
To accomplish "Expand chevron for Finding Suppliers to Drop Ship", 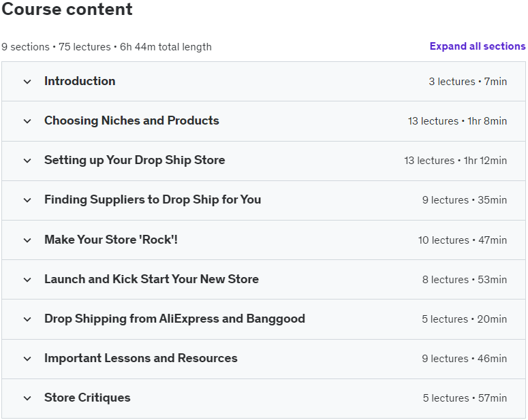I will 27,200.
